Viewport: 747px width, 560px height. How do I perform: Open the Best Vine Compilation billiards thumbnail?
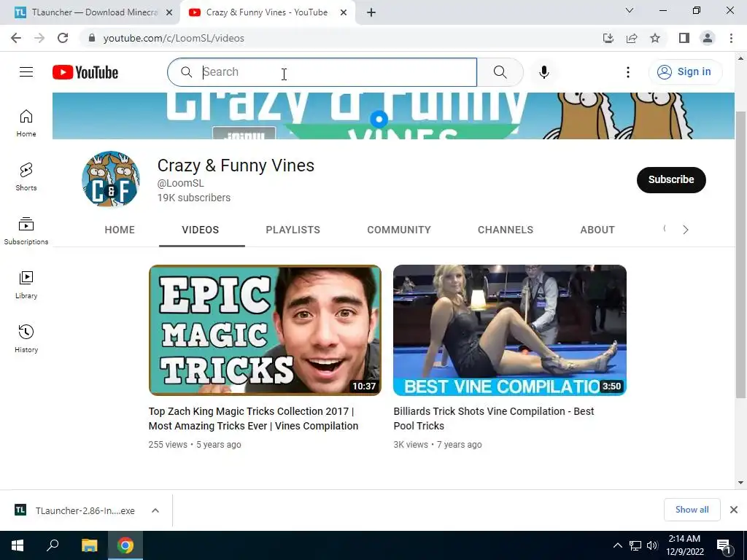point(510,330)
